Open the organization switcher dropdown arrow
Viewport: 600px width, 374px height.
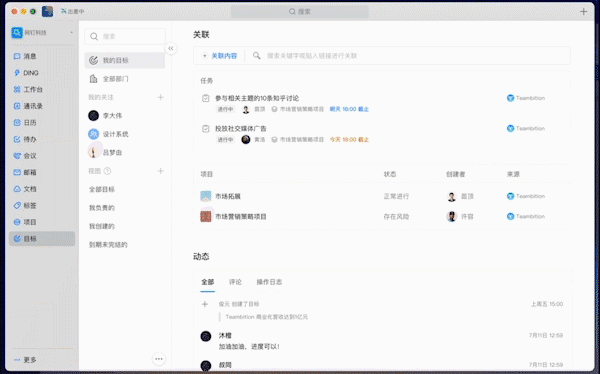tap(72, 33)
